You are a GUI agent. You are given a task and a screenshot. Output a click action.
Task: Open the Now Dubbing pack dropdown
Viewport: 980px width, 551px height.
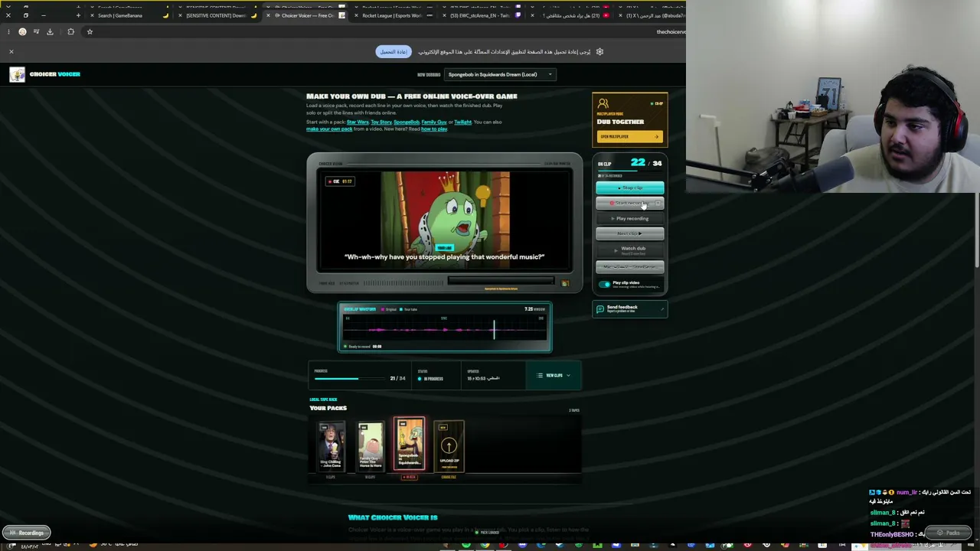(500, 74)
